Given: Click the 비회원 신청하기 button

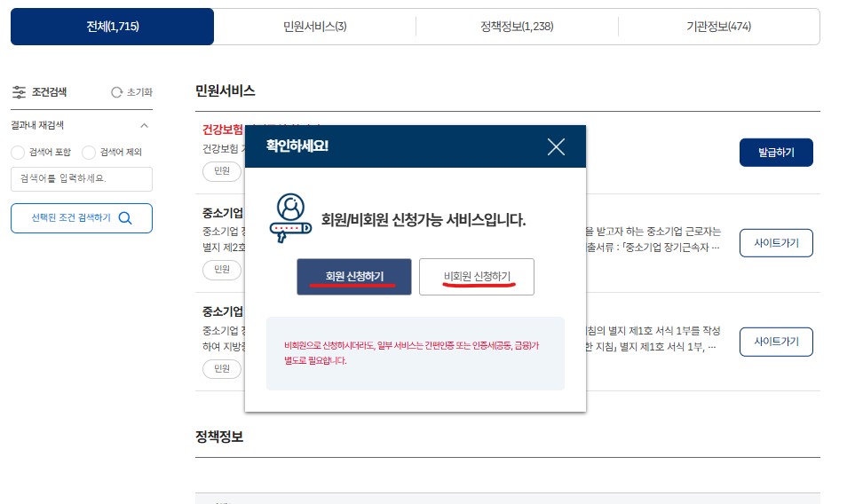Looking at the screenshot, I should (477, 277).
